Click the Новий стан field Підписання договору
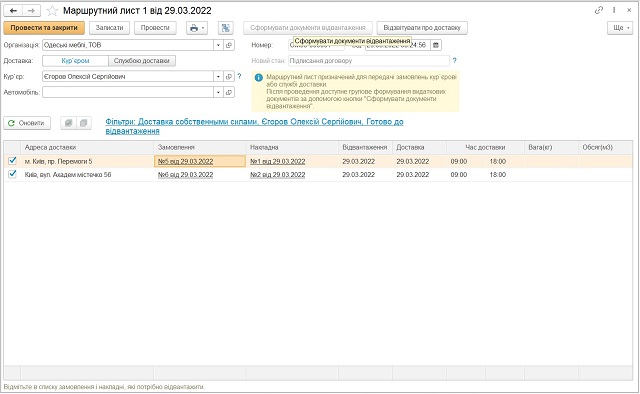Image resolution: width=640 pixels, height=394 pixels. coord(369,60)
